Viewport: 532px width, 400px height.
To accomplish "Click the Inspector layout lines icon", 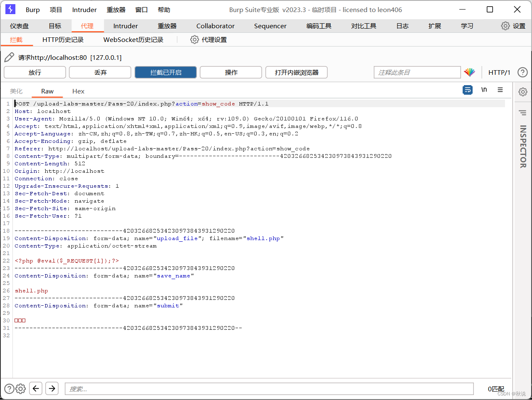I will [x=522, y=113].
